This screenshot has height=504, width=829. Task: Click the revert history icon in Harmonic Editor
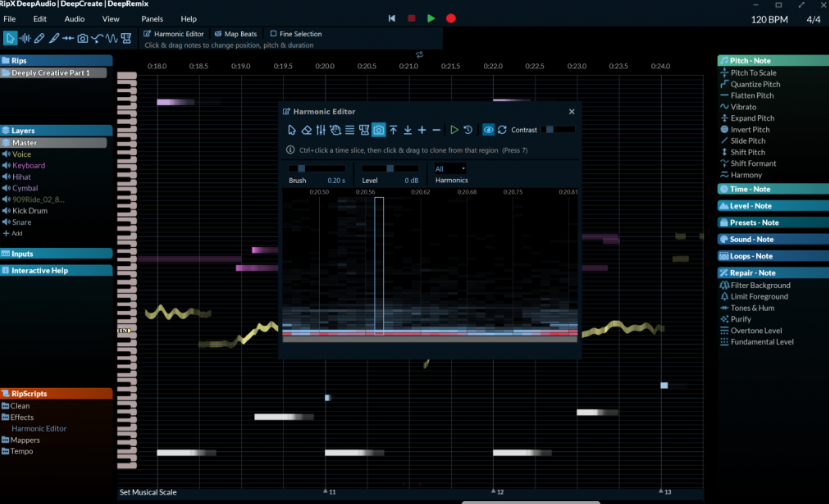pyautogui.click(x=468, y=130)
